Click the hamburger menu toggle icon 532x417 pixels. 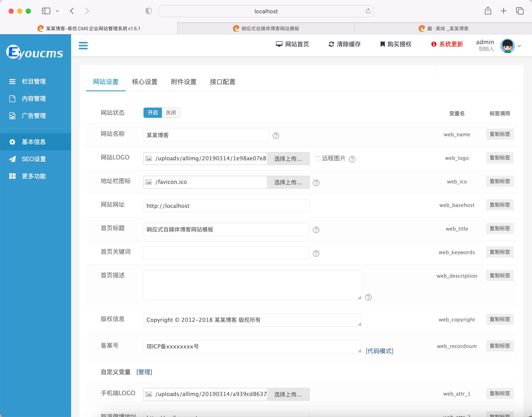(83, 45)
